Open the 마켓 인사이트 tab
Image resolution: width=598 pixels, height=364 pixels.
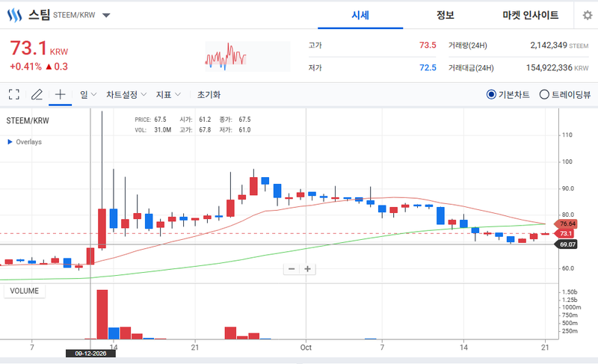(530, 15)
